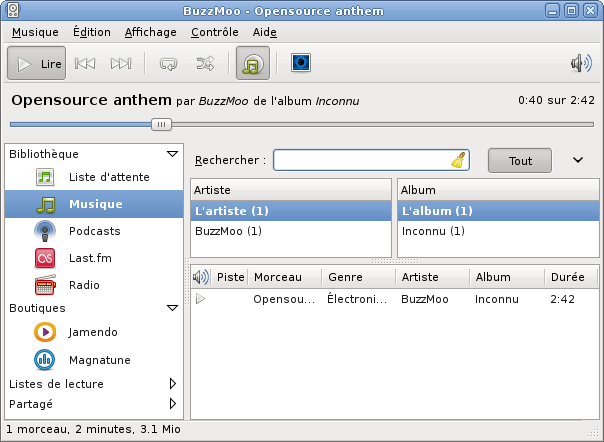Open the visualization display icon
Screen dimensions: 604x442
(301, 63)
